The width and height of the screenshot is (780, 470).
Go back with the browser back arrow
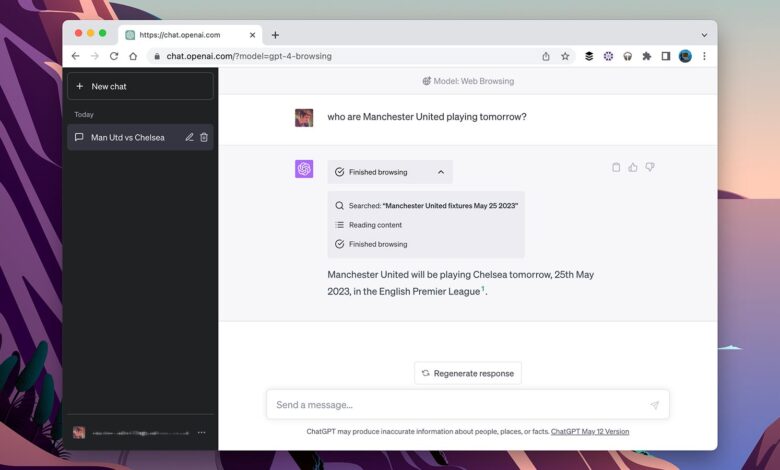[x=76, y=56]
